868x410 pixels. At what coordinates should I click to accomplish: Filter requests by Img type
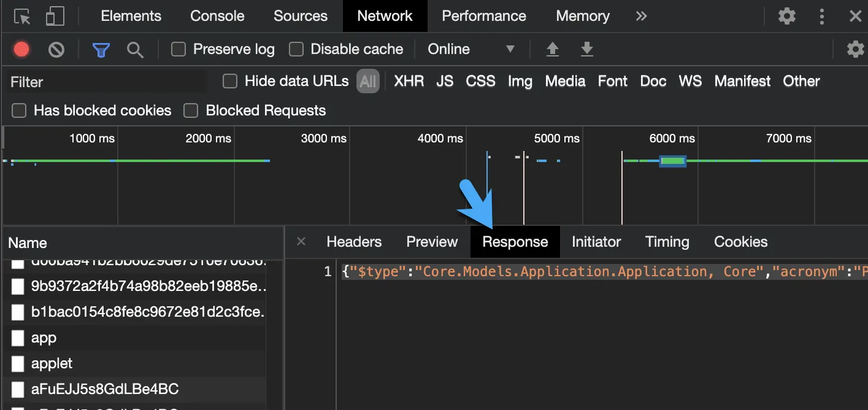520,81
